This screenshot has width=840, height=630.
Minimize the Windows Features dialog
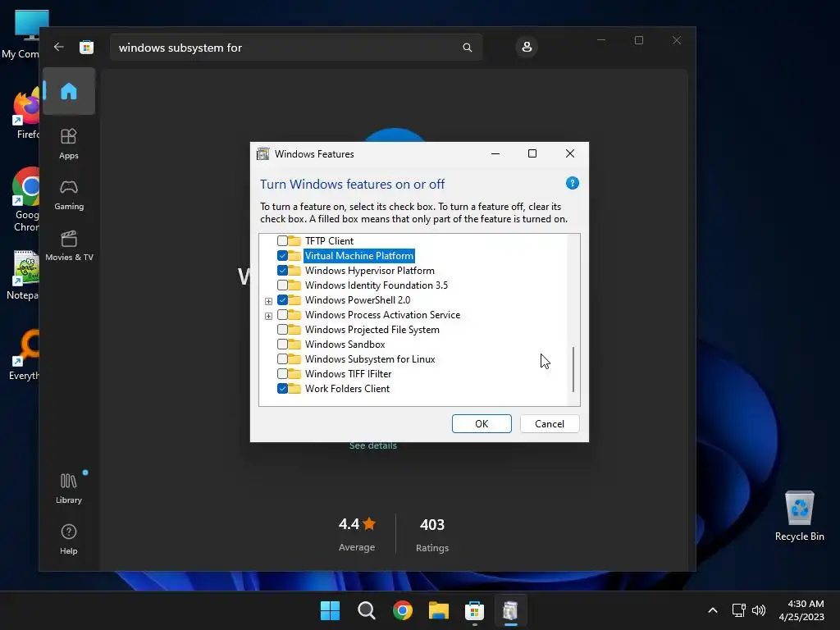495,153
